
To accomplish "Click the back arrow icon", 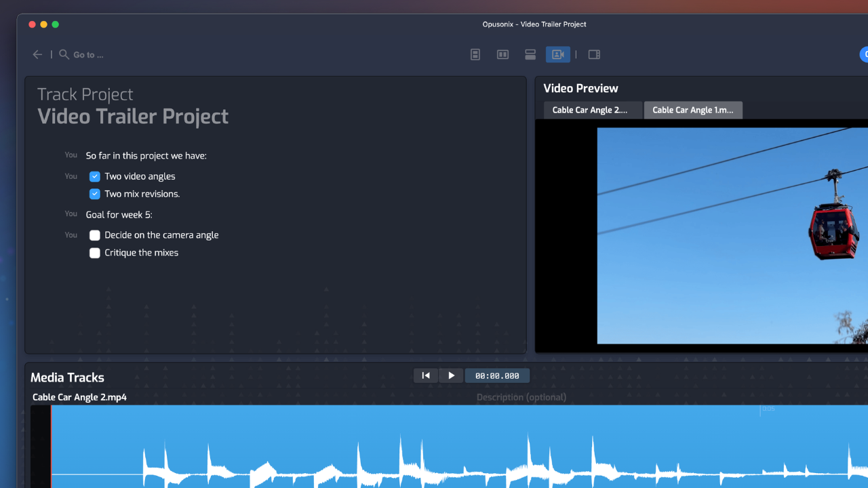I will pos(37,55).
